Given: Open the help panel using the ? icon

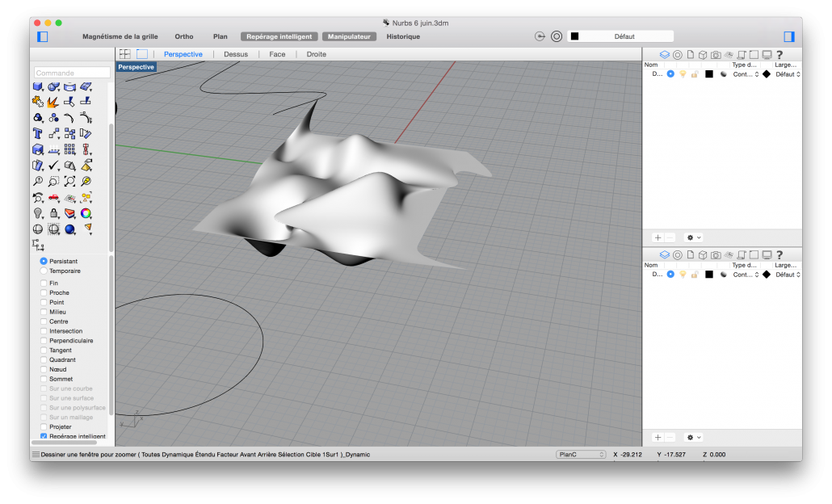Looking at the screenshot, I should [x=779, y=55].
